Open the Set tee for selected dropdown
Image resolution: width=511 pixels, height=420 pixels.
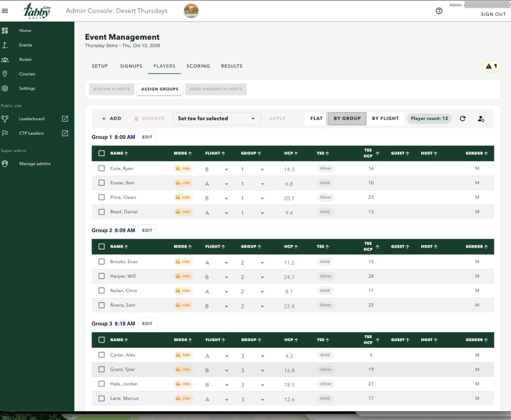[217, 119]
